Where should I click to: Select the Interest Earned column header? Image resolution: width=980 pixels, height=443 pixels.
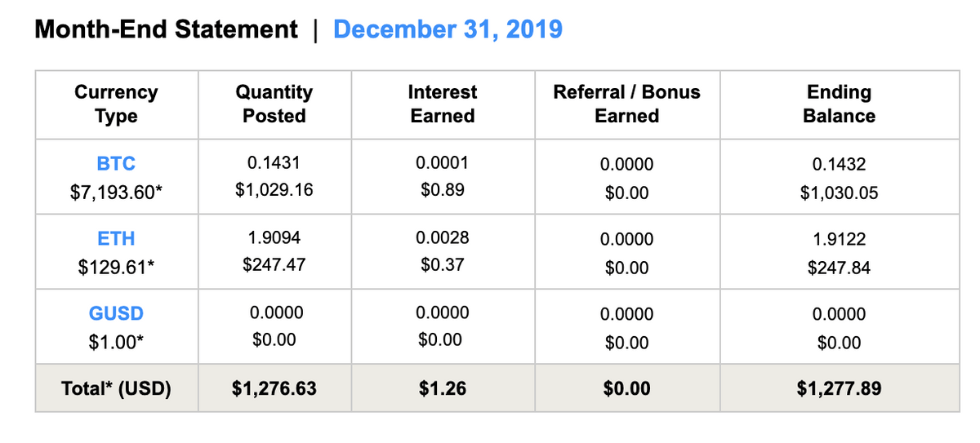442,104
